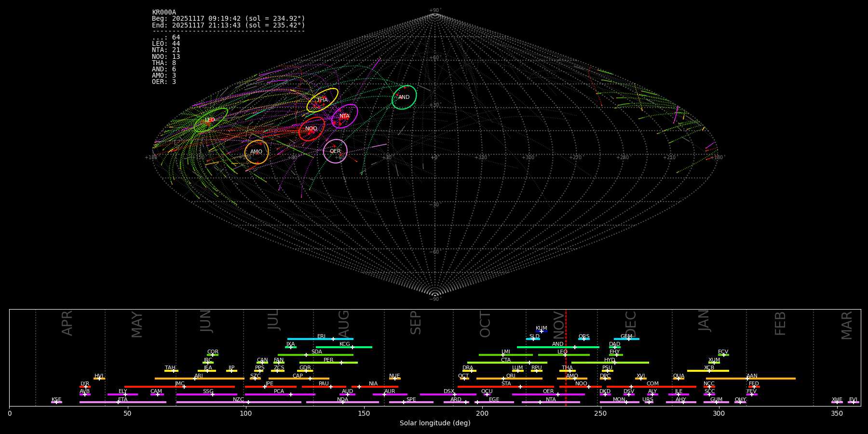868x434 pixels.
Task: Select the PER shower bar in timeline
Action: pyautogui.click(x=328, y=363)
